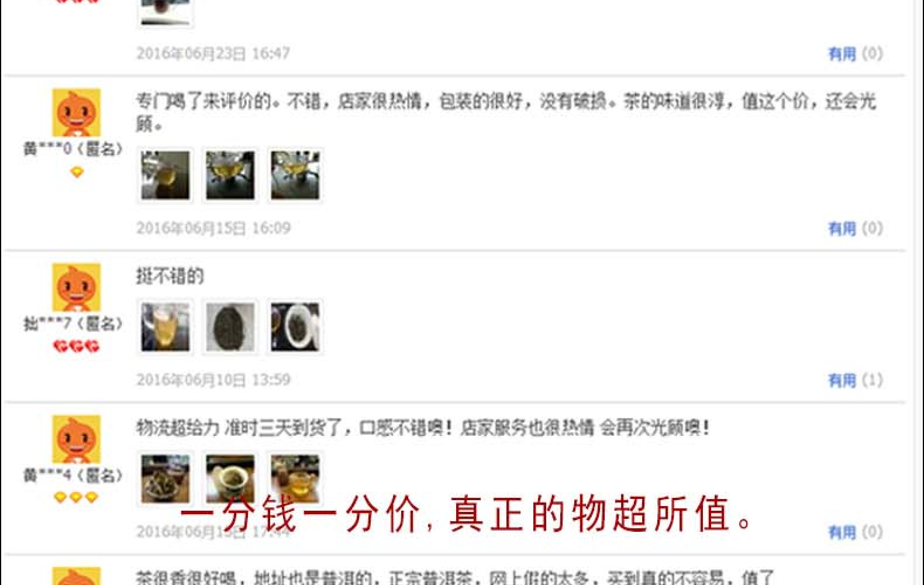Click the avatar of reviewer 黄***4
Screen dimensions: 924x585
click(76, 439)
